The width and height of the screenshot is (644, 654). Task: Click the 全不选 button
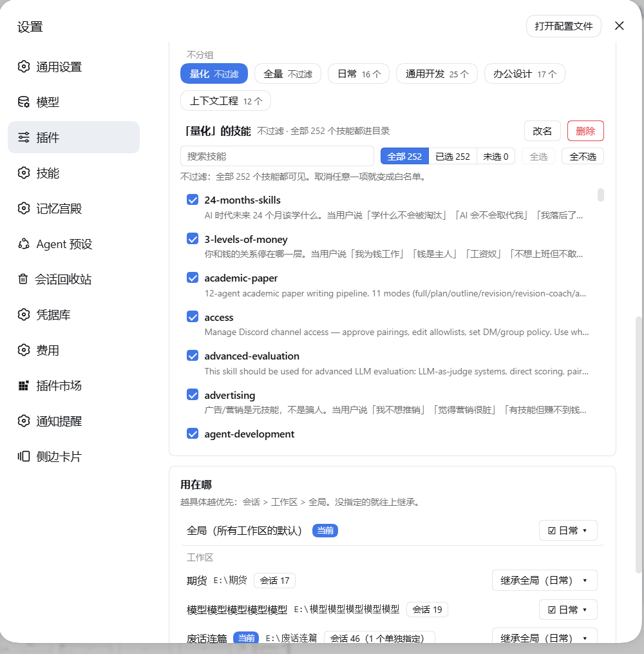click(583, 157)
